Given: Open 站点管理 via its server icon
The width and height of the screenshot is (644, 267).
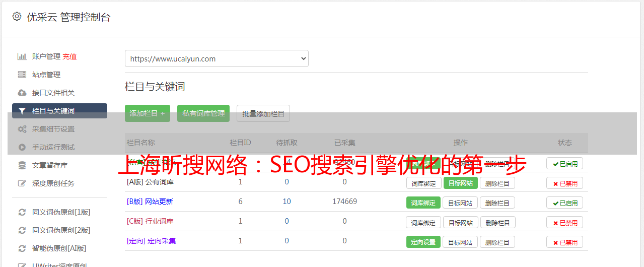Looking at the screenshot, I should click(x=22, y=75).
